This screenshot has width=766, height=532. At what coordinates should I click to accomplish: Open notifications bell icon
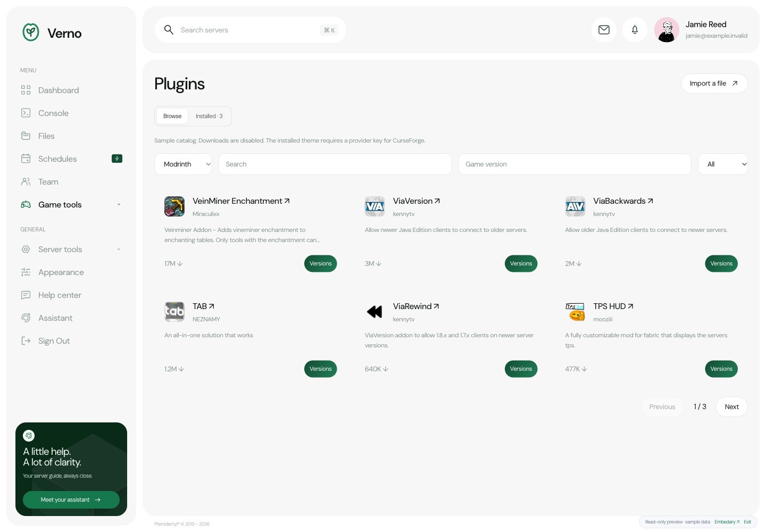635,30
